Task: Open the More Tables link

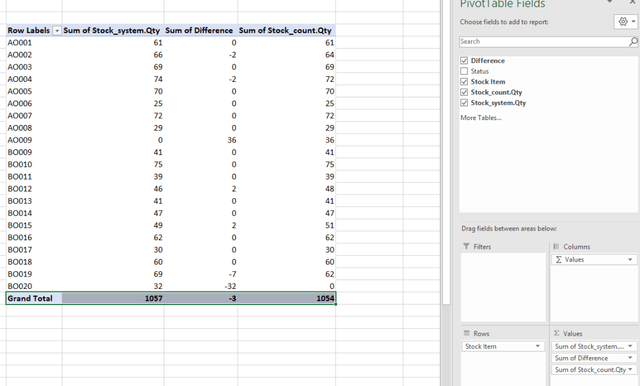Action: click(x=481, y=118)
